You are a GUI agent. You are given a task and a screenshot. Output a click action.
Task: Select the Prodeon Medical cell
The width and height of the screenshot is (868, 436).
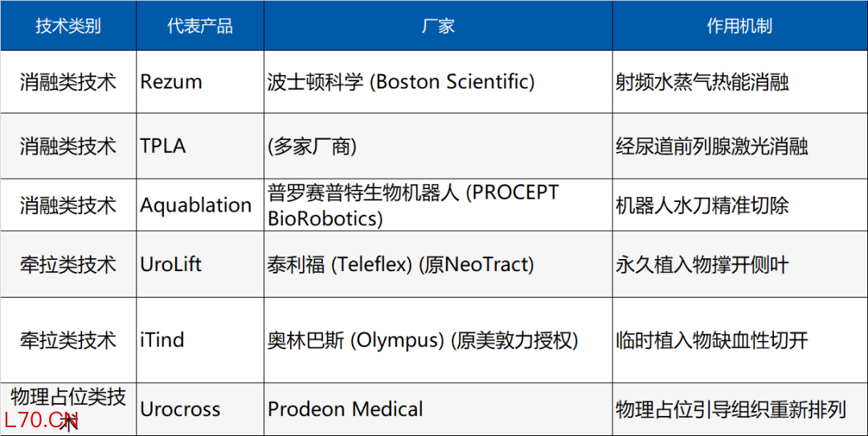346,409
